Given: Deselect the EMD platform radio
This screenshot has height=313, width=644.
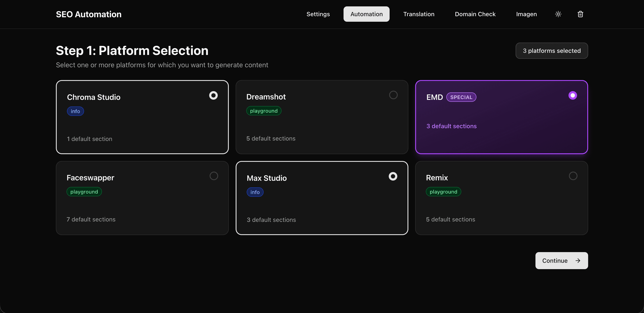Looking at the screenshot, I should tap(573, 95).
